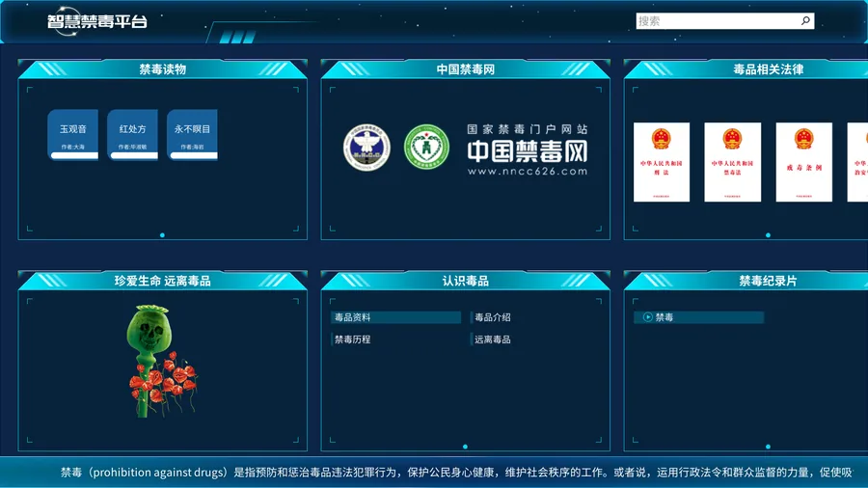Click the page dot under 毒品相关法律 panel

[768, 235]
